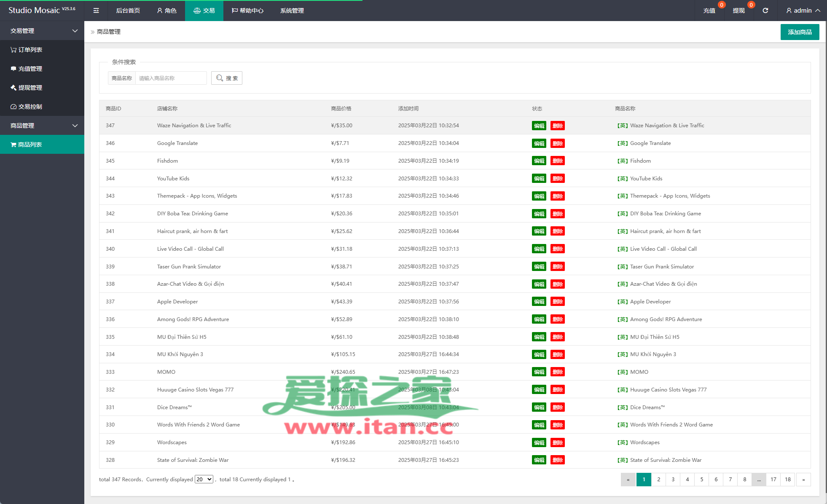Open the admin user menu
This screenshot has width=827, height=504.
(803, 11)
